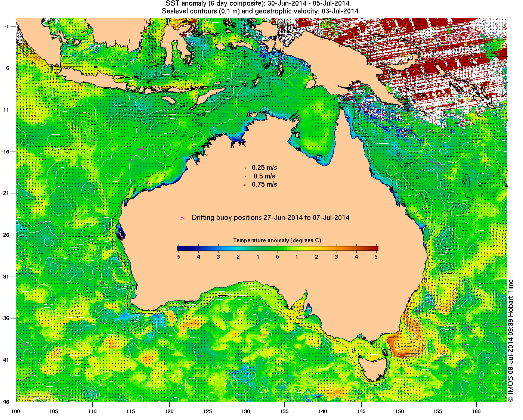Viewport: 523px width, 420px height.
Task: Click the 115 longitude label on bottom axis
Action: pos(131,411)
